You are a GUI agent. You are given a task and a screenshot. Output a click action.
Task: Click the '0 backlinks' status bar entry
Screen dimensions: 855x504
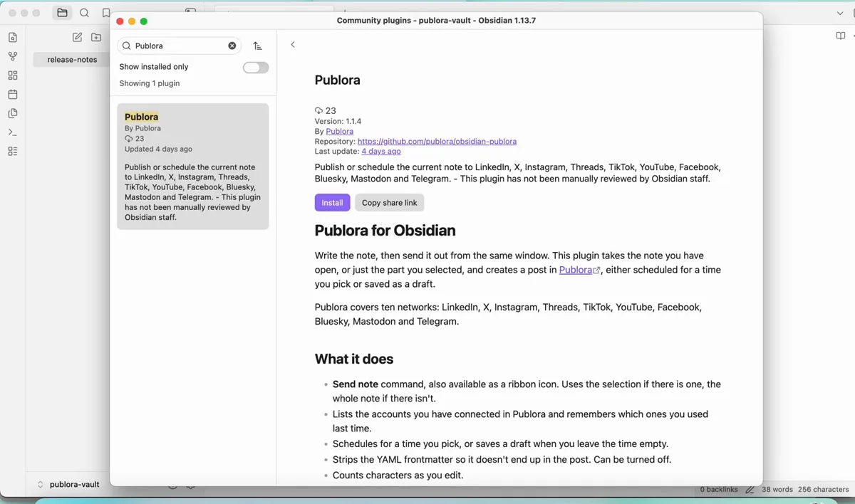(719, 490)
